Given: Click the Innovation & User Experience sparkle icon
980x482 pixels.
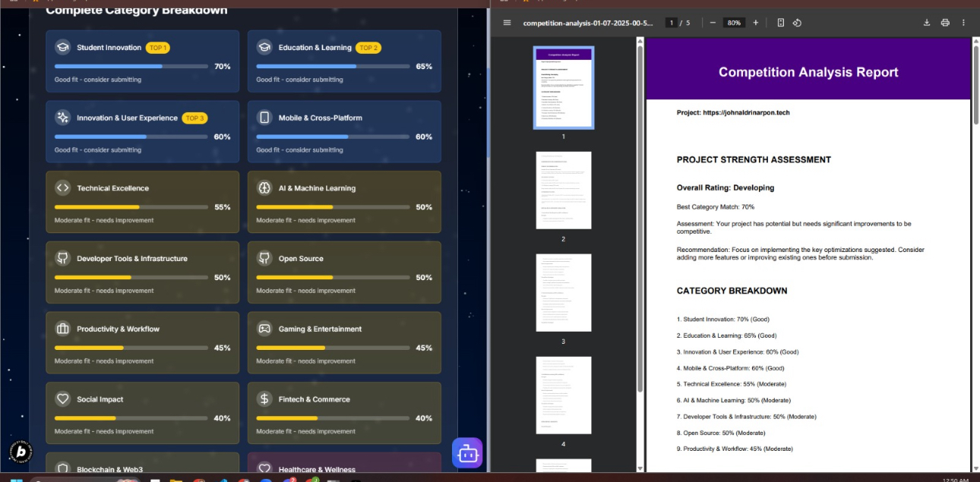Looking at the screenshot, I should coord(62,118).
